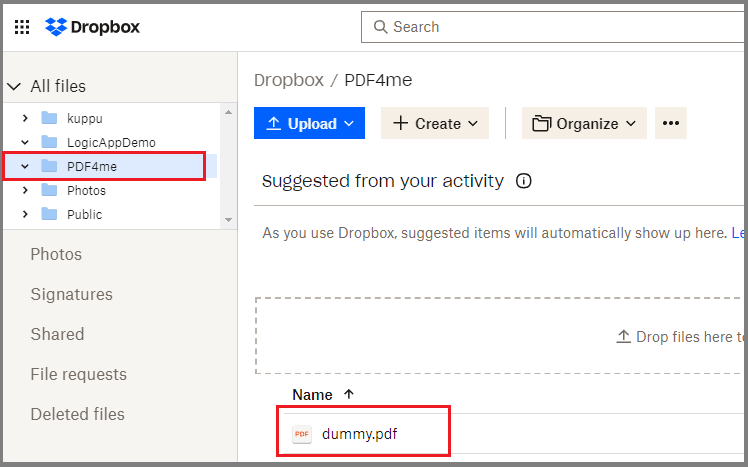This screenshot has width=748, height=467.
Task: Toggle the Name sort direction arrow
Action: click(349, 394)
